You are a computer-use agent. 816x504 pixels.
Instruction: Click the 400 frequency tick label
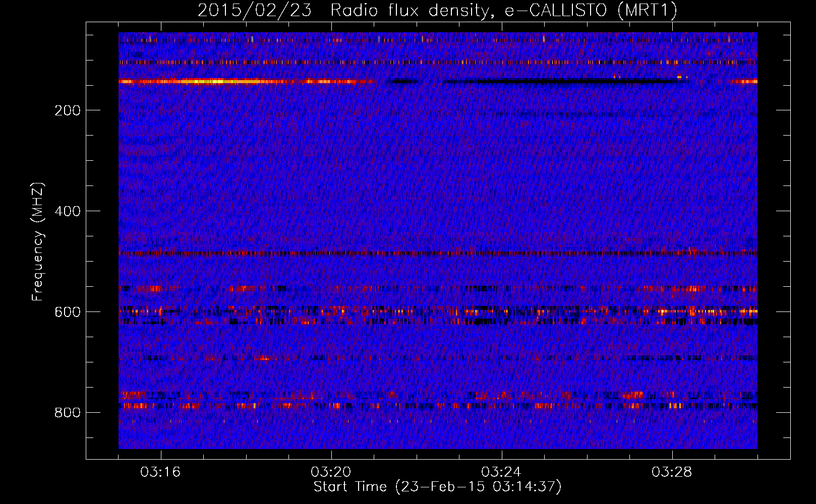coord(68,211)
